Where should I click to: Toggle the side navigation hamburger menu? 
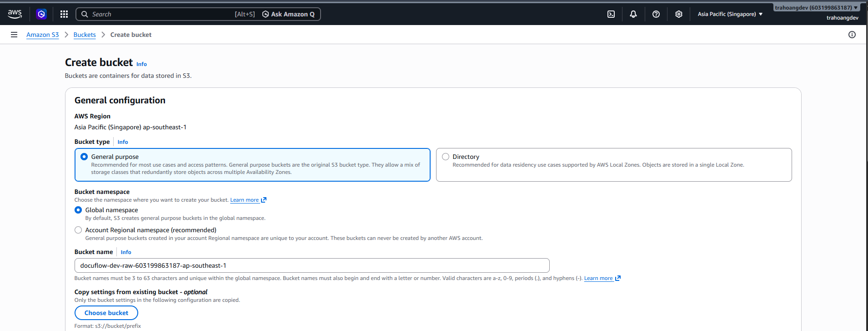[14, 35]
